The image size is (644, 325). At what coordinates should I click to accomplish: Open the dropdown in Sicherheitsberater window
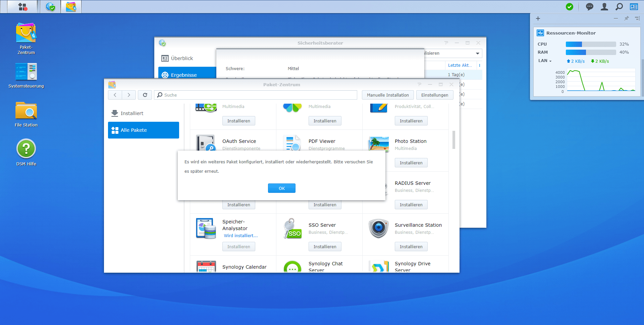tap(477, 53)
